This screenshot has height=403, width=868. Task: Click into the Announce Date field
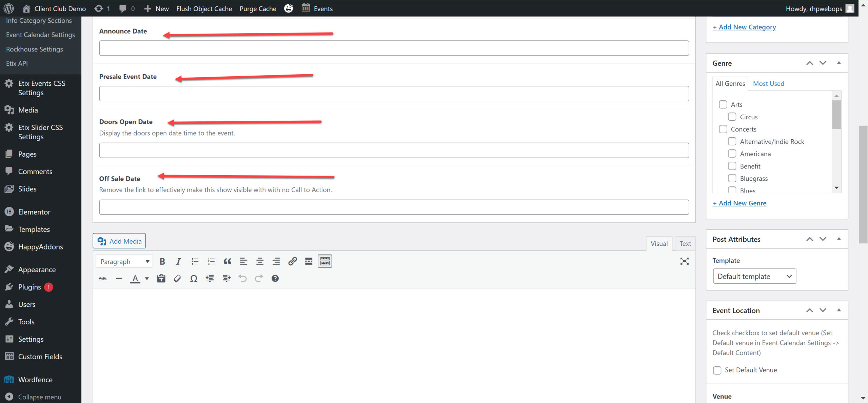(x=394, y=48)
